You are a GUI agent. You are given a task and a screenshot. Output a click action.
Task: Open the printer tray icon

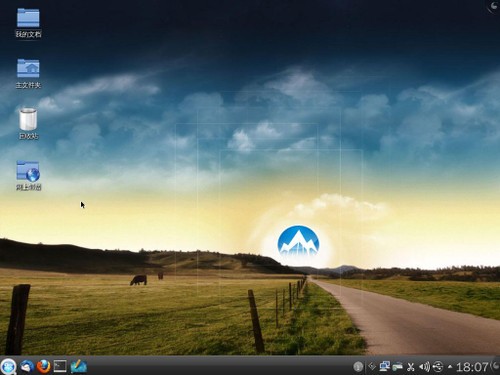(x=398, y=367)
